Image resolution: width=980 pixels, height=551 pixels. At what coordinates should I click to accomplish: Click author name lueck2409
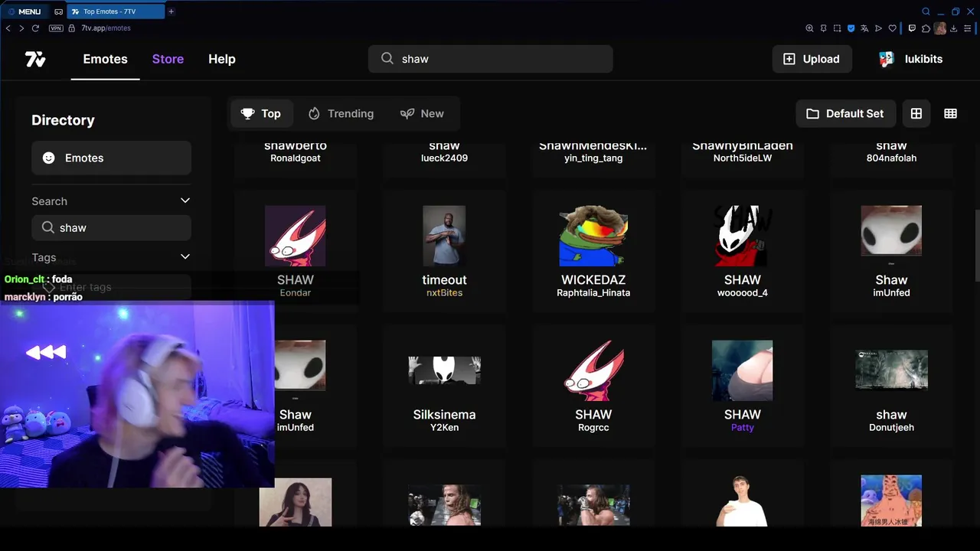click(444, 158)
